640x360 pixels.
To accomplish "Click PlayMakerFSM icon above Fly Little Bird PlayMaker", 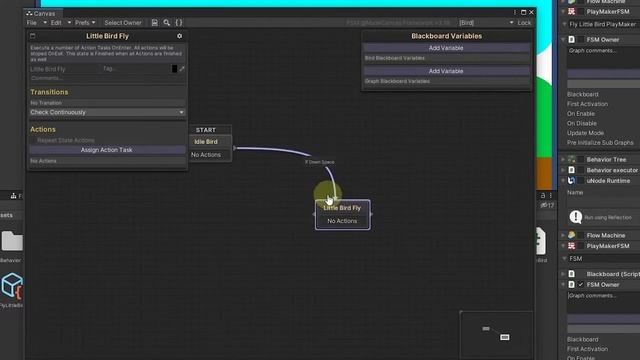I will pyautogui.click(x=572, y=11).
